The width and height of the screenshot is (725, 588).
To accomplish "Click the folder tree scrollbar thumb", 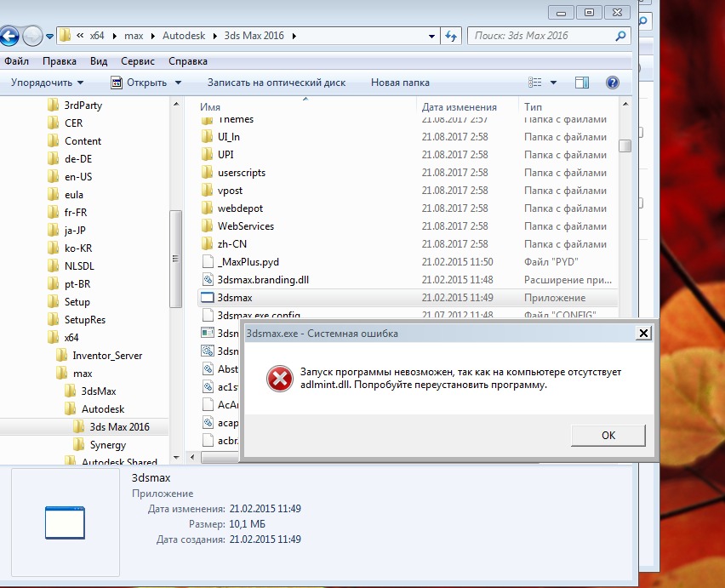I will [x=175, y=259].
